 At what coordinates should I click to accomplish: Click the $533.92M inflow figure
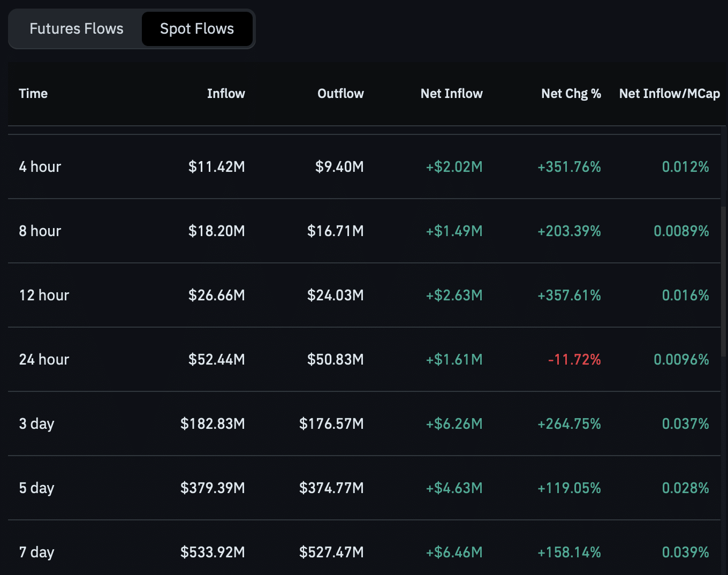(x=213, y=552)
